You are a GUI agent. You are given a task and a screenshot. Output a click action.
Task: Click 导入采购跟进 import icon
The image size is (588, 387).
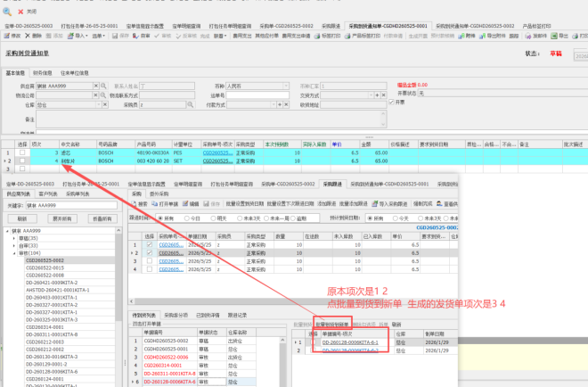374,204
